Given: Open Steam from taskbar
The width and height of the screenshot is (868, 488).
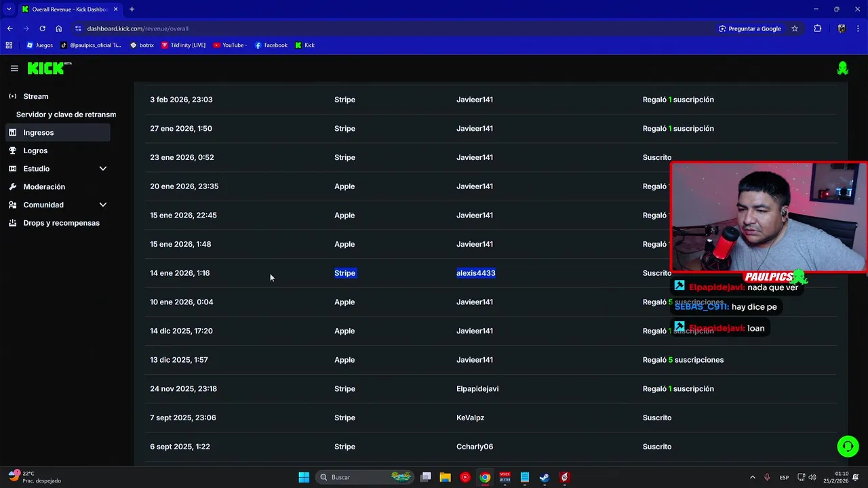Looking at the screenshot, I should pyautogui.click(x=545, y=477).
